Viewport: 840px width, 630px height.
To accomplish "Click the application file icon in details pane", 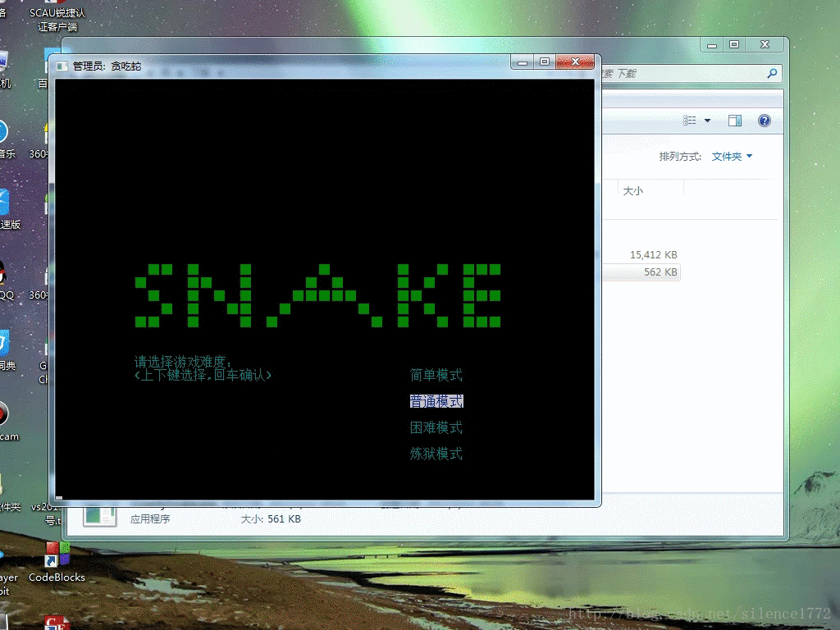I will (x=99, y=514).
